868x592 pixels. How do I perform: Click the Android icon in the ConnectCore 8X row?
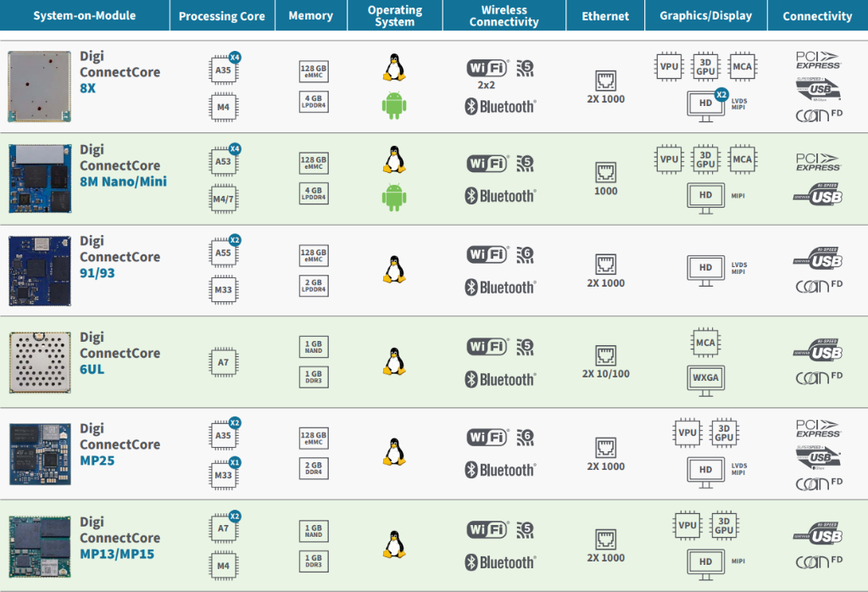(393, 106)
